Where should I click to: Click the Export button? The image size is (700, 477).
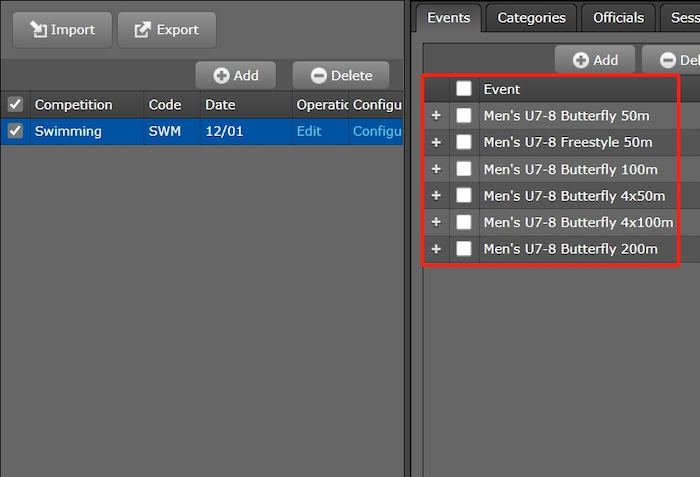(x=167, y=30)
